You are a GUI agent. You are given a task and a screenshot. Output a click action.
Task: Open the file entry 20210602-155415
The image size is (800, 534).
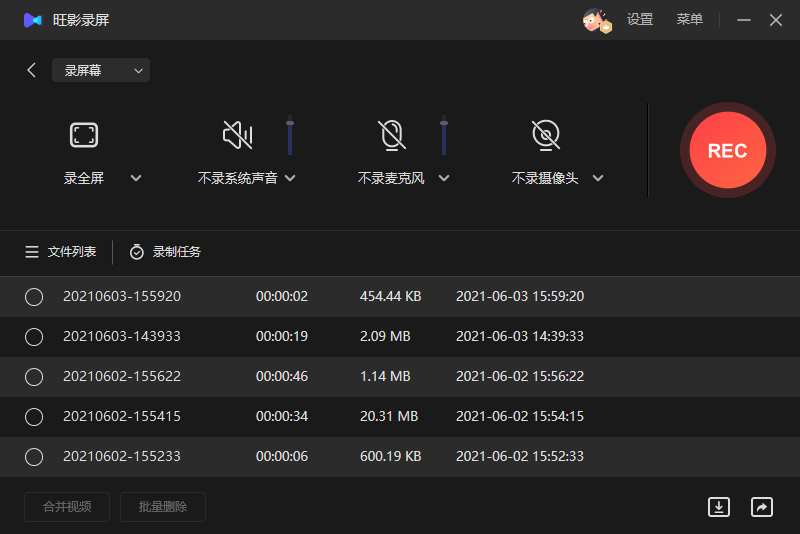pyautogui.click(x=122, y=417)
